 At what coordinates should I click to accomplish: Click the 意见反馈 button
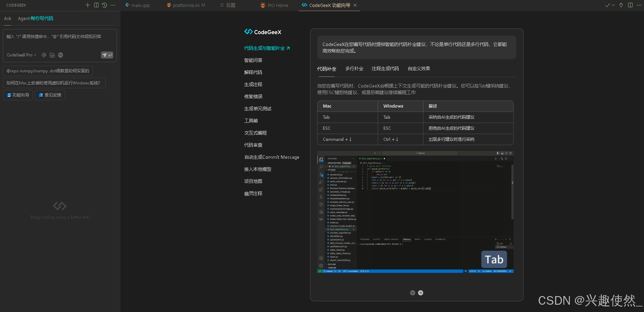tap(50, 95)
